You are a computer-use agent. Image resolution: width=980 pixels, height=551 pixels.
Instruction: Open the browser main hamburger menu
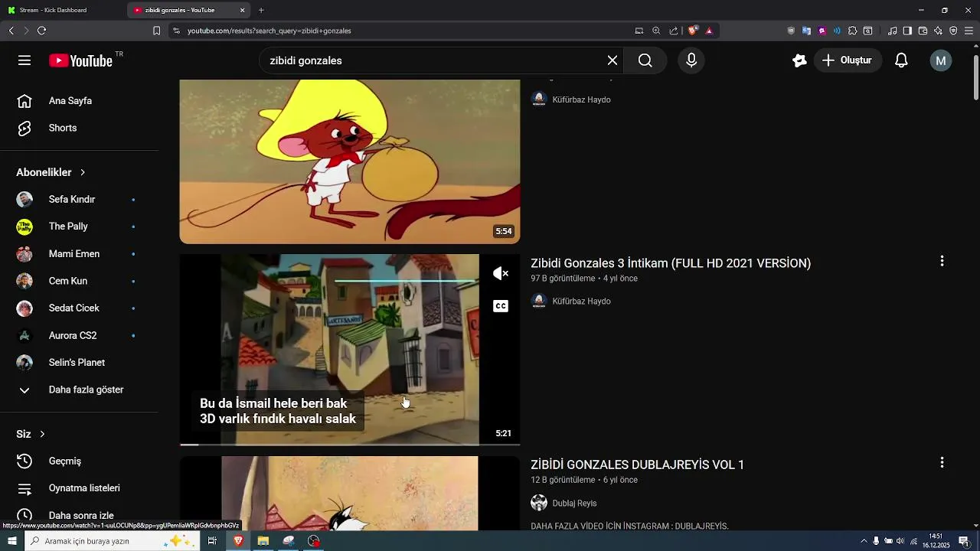pos(969,31)
